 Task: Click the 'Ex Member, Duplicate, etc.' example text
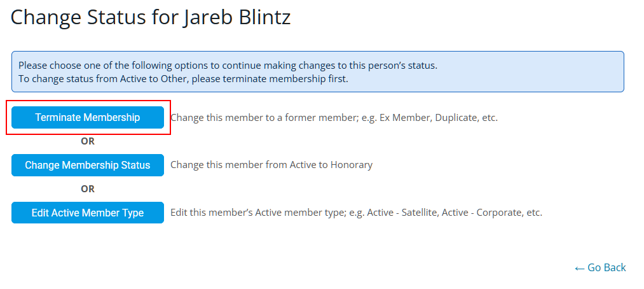click(439, 118)
